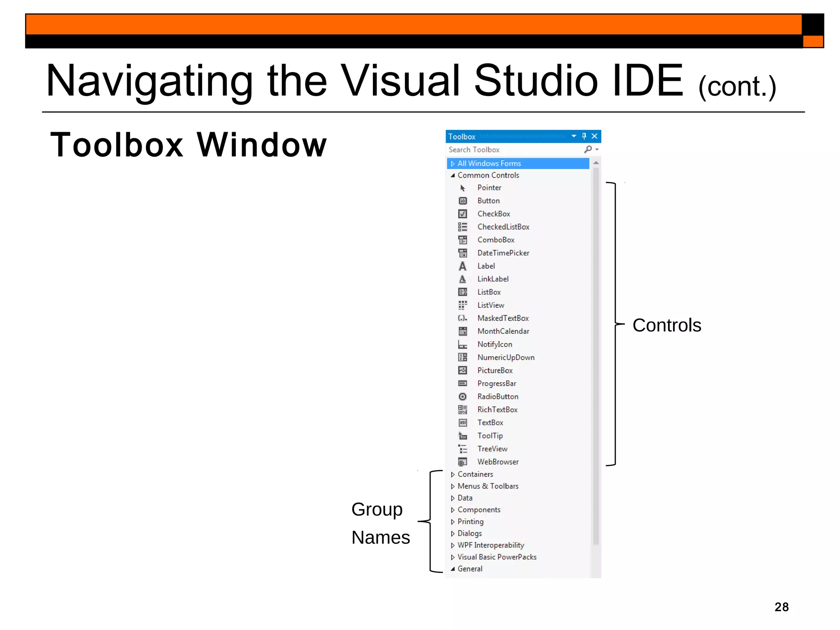Close the Toolbox window

(x=595, y=136)
